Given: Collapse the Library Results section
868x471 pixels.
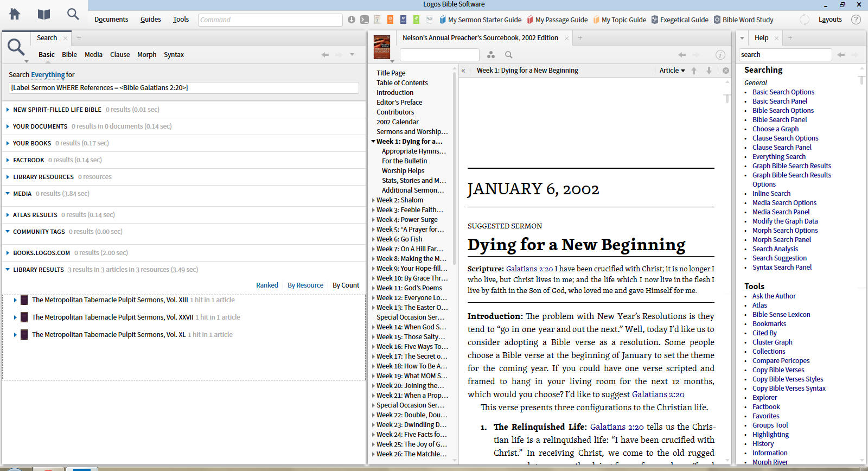Looking at the screenshot, I should [x=8, y=270].
